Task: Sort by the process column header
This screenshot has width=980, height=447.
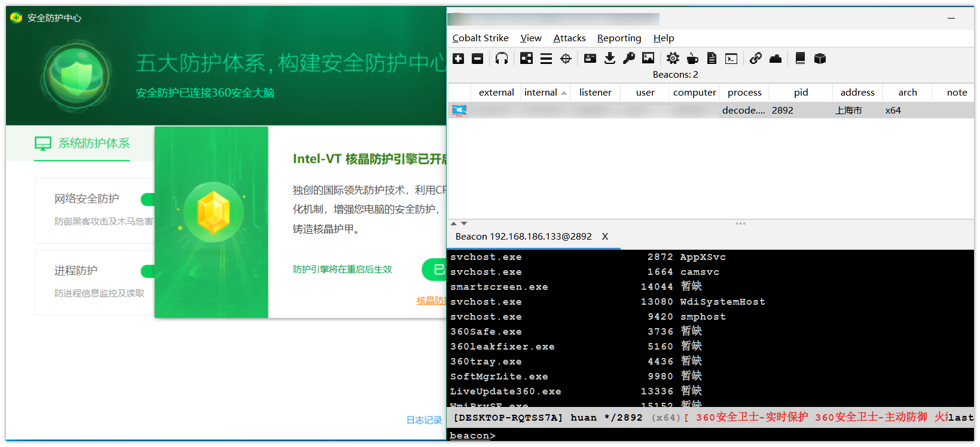Action: click(x=744, y=93)
